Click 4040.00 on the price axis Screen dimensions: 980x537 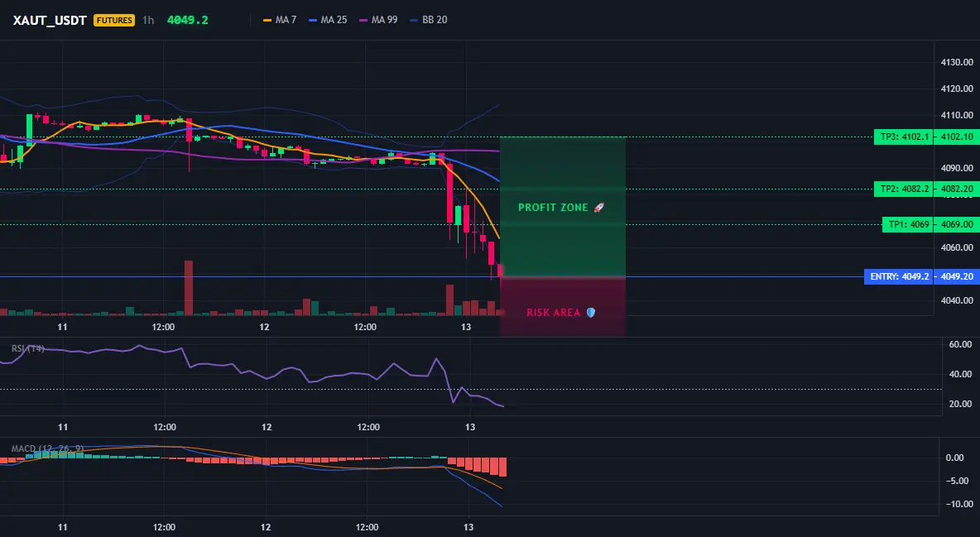(x=957, y=300)
